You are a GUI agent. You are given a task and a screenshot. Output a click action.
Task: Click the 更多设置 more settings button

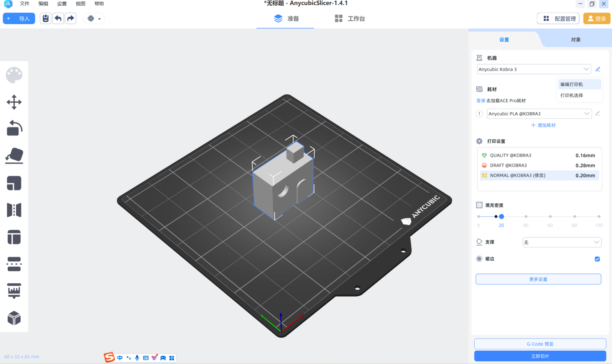pyautogui.click(x=538, y=279)
